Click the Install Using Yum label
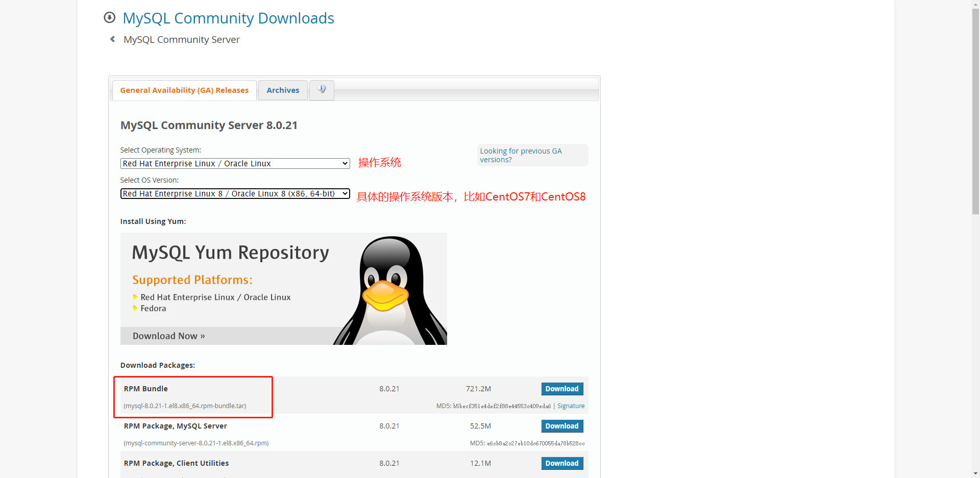Screen dimensions: 980x478 click(x=153, y=221)
